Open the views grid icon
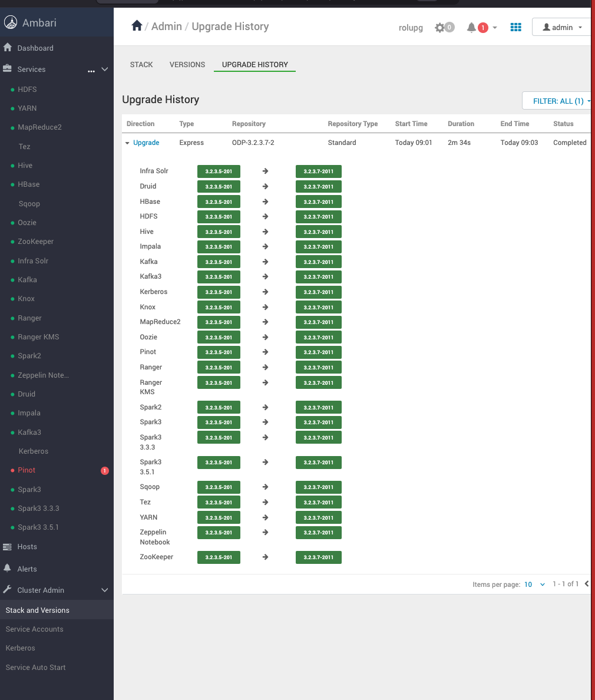 515,27
